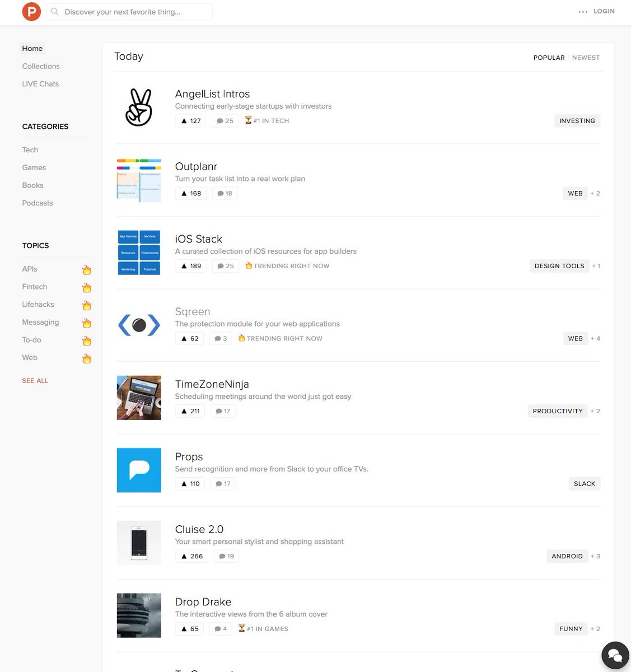This screenshot has width=631, height=672.
Task: Expand Sqreen's +4 more topics
Action: click(x=595, y=339)
